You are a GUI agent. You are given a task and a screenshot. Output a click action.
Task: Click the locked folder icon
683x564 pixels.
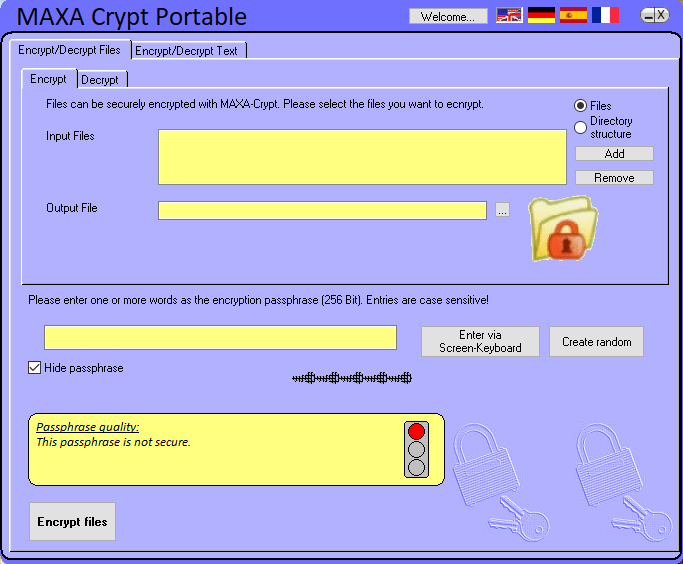pyautogui.click(x=563, y=229)
